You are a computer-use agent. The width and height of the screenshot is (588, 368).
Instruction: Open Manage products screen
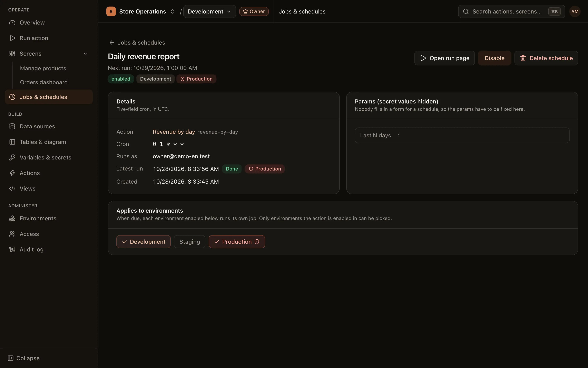coord(43,68)
